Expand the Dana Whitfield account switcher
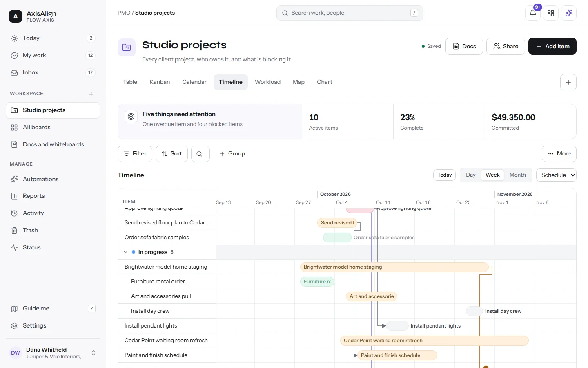 tap(53, 353)
